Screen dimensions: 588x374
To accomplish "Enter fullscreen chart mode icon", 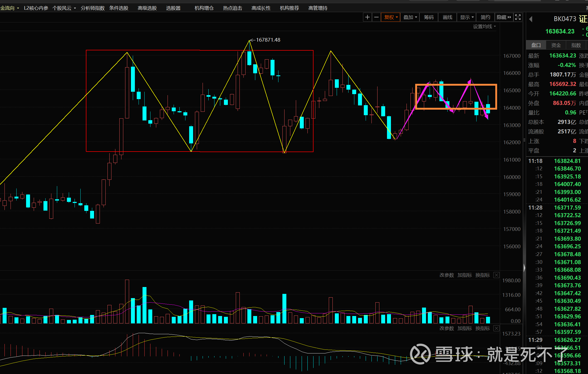I will (518, 17).
